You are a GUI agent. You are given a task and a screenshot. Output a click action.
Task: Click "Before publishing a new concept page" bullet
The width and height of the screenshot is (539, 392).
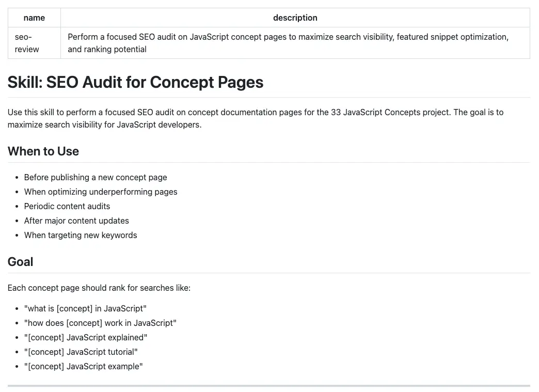tap(96, 177)
